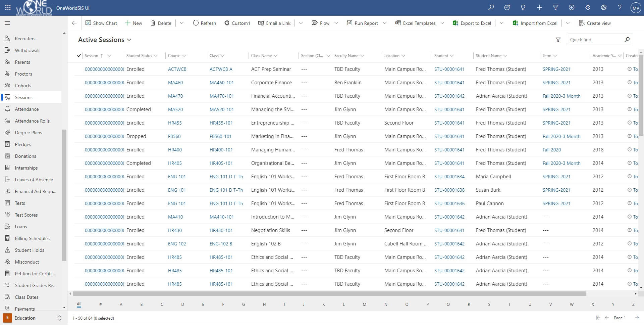Refresh the sessions grid
Screen dimensions: 644x325
tap(204, 23)
